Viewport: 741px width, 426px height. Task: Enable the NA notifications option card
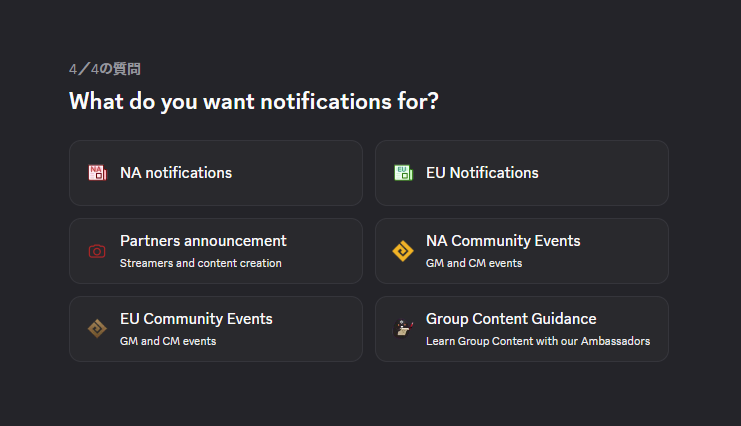coord(216,173)
